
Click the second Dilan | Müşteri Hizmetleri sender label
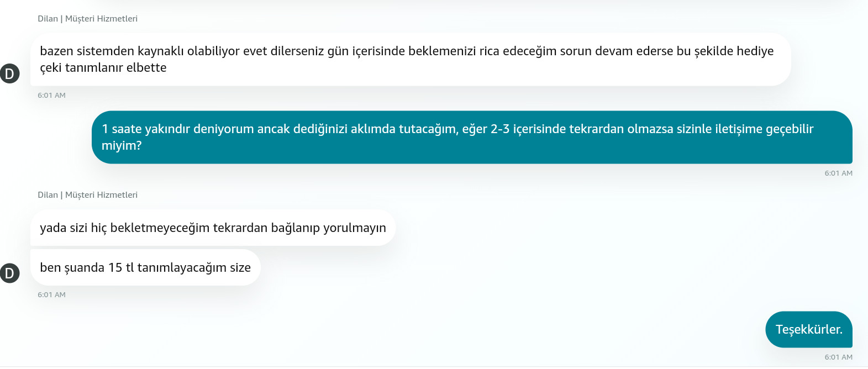pyautogui.click(x=87, y=195)
